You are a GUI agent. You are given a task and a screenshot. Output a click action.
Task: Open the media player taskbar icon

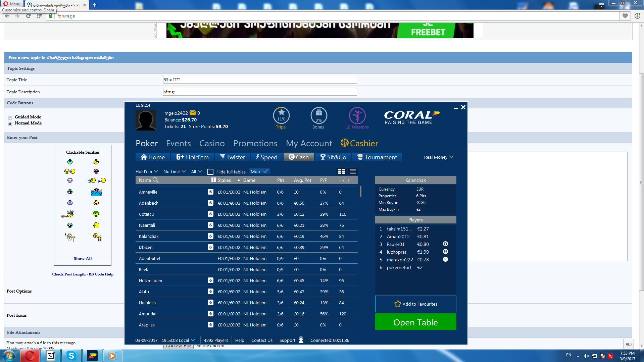(112, 356)
